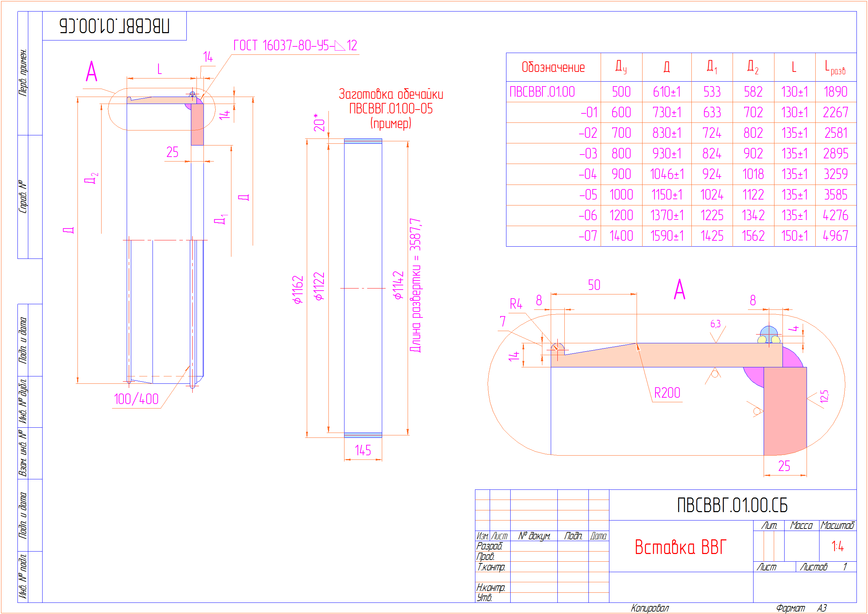Click table cell 2267
Screen dimensions: 868x614
836,112
